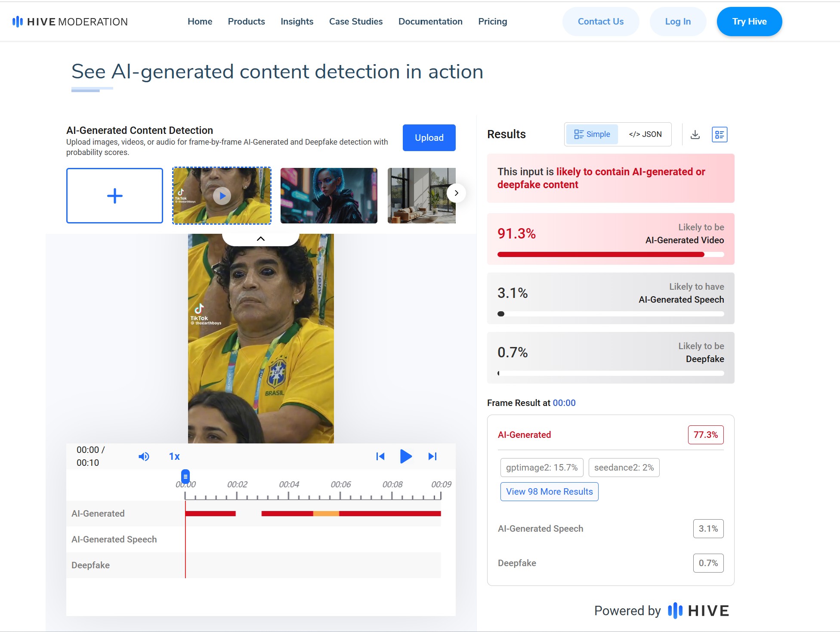This screenshot has width=840, height=632.
Task: Skip to the next frame
Action: pyautogui.click(x=432, y=456)
